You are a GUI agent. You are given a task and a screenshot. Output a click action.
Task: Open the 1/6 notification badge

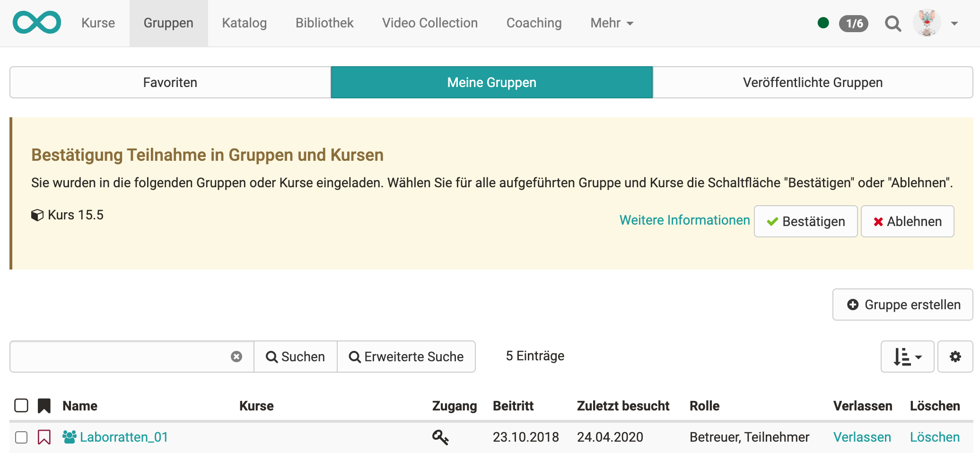pyautogui.click(x=854, y=23)
